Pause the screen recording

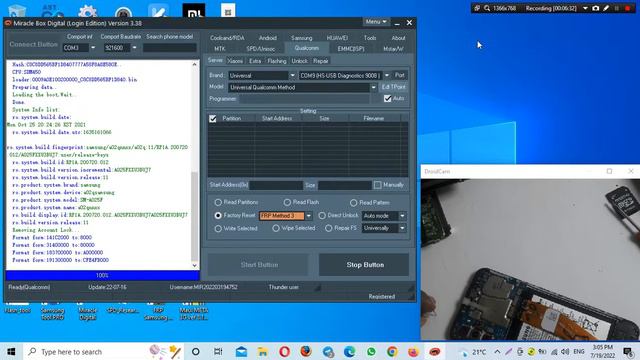pos(617,8)
